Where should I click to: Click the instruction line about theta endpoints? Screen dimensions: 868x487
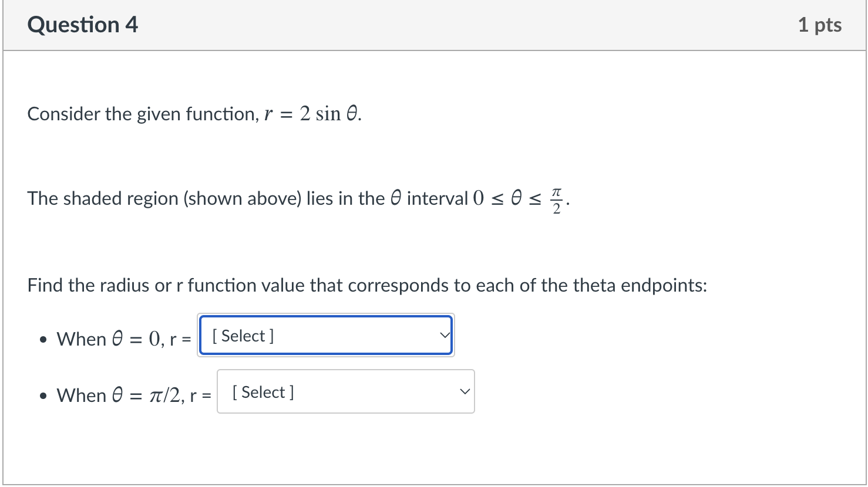pos(368,285)
